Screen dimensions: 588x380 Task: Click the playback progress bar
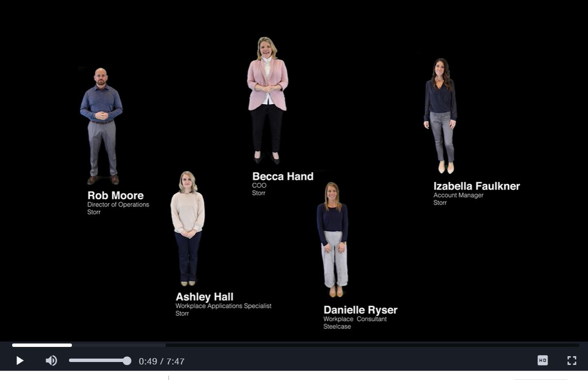[x=294, y=345]
